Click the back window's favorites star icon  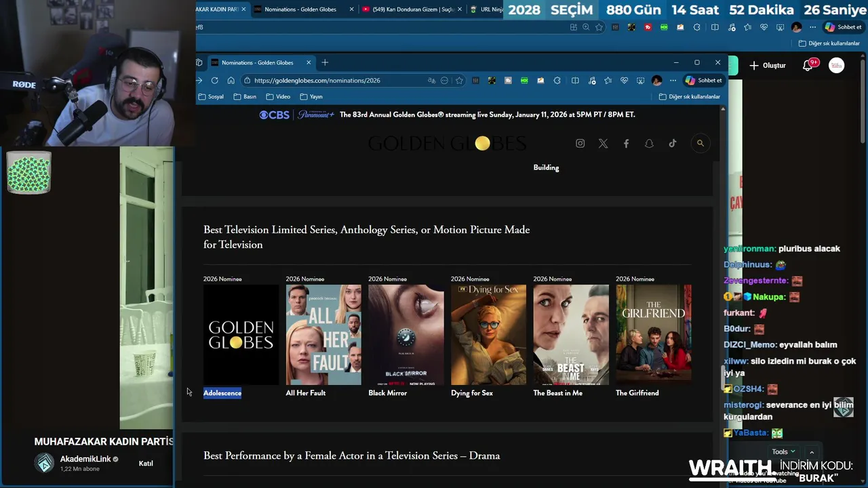click(x=599, y=27)
